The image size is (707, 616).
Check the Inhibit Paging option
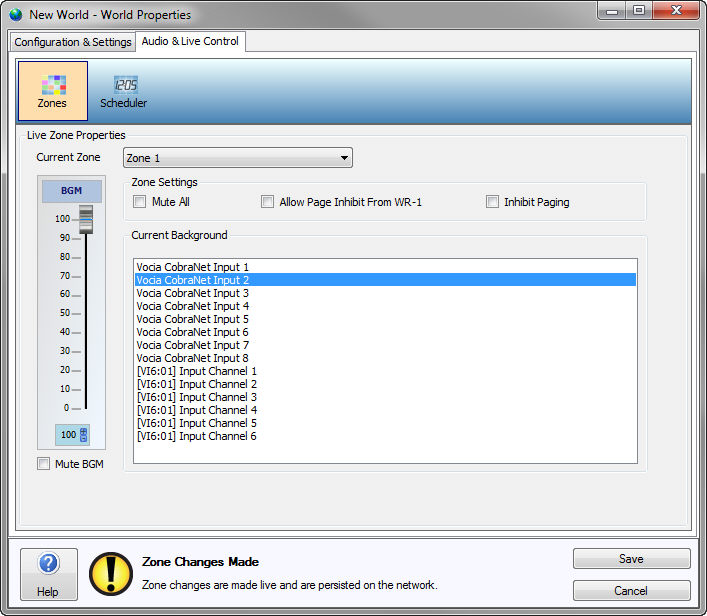[x=492, y=202]
